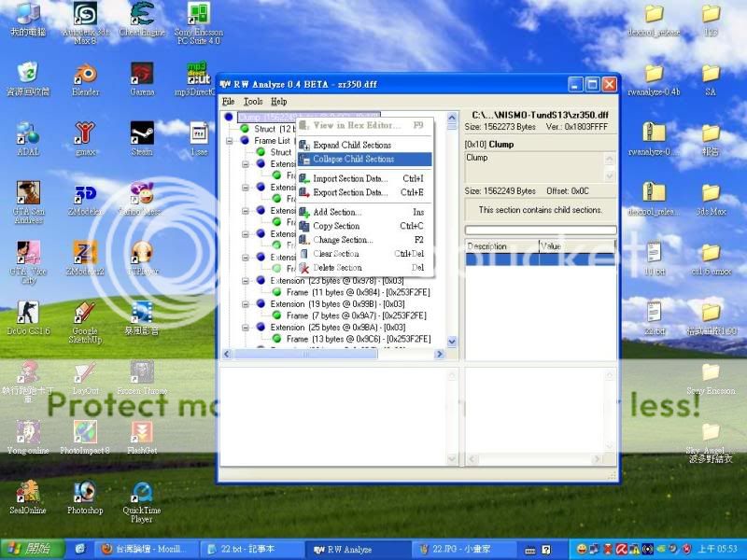Collapse the Extension 19 bytes tree node
Screen dimensions: 747x560
[x=247, y=304]
